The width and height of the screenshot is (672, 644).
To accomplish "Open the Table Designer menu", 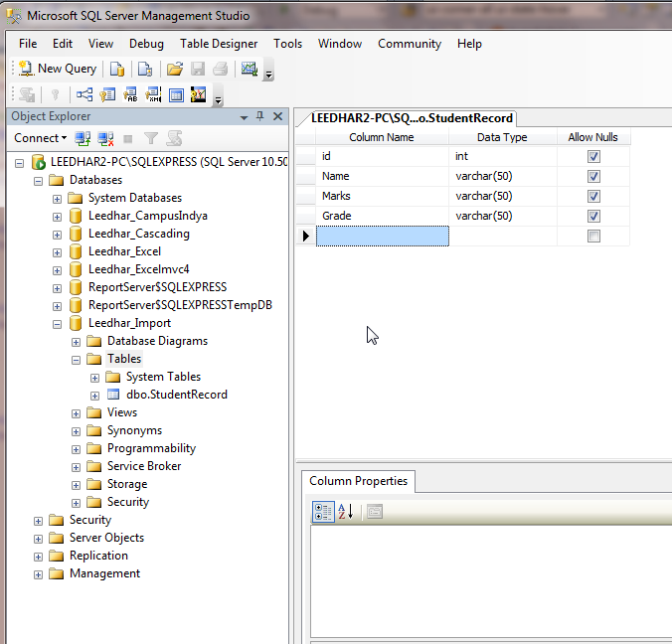I will tap(219, 44).
